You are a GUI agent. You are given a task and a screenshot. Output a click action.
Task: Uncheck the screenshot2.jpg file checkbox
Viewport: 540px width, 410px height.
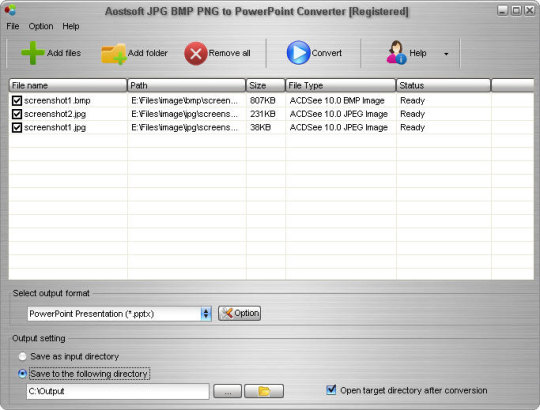click(17, 114)
